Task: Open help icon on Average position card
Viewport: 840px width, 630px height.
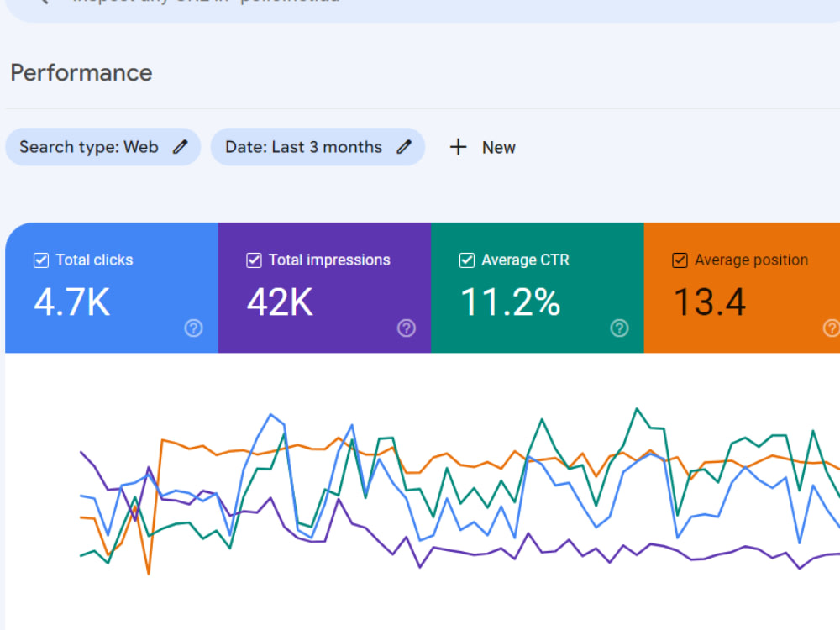Action: pyautogui.click(x=832, y=328)
